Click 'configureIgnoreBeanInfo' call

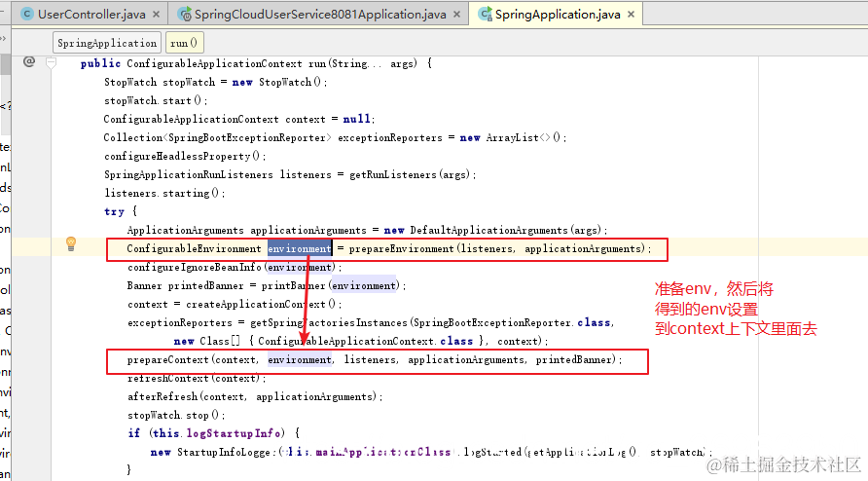[195, 267]
